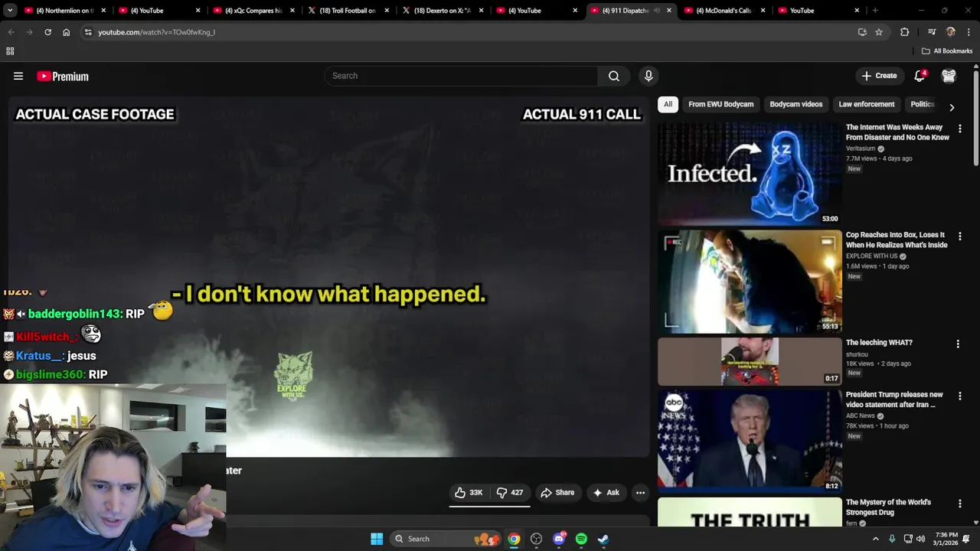This screenshot has height=551, width=980.
Task: Open Discord from the taskbar
Action: [559, 539]
